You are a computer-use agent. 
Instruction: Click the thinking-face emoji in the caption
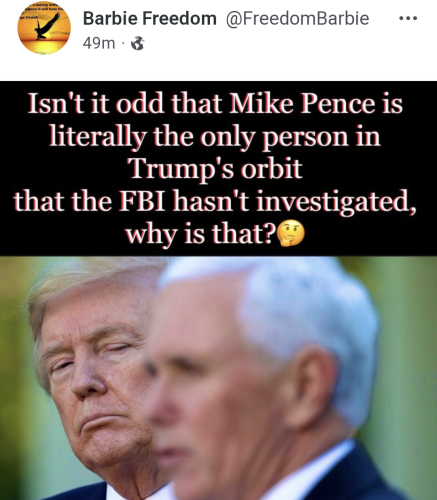pos(291,234)
